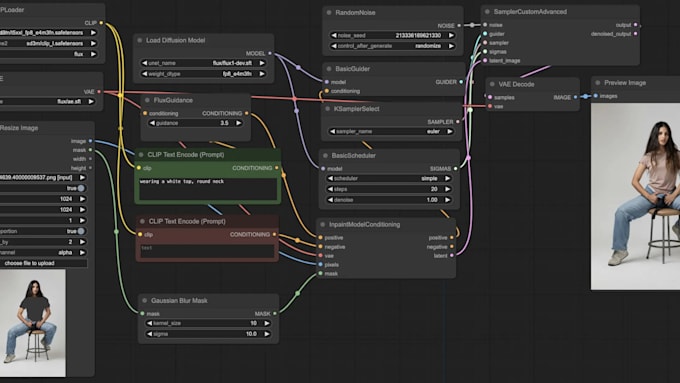Open the sampler_name dropdown set to euler
The height and width of the screenshot is (383, 680).
point(392,131)
